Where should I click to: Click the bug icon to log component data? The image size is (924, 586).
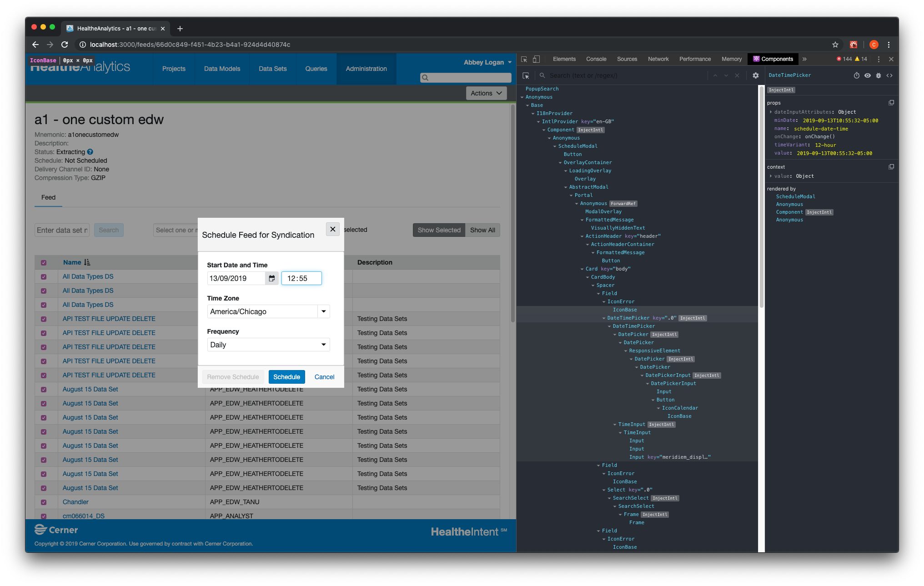click(x=879, y=75)
